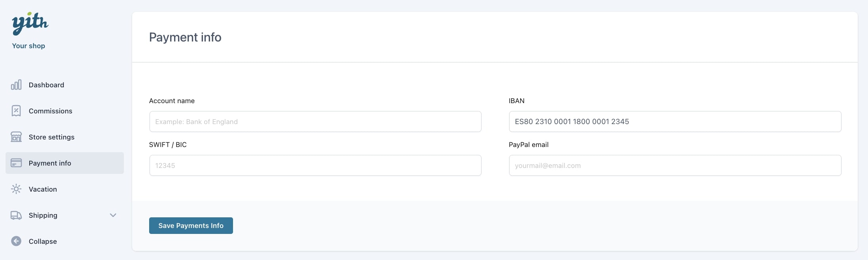Image resolution: width=868 pixels, height=260 pixels.
Task: Click the YITH logo
Action: pos(30,23)
